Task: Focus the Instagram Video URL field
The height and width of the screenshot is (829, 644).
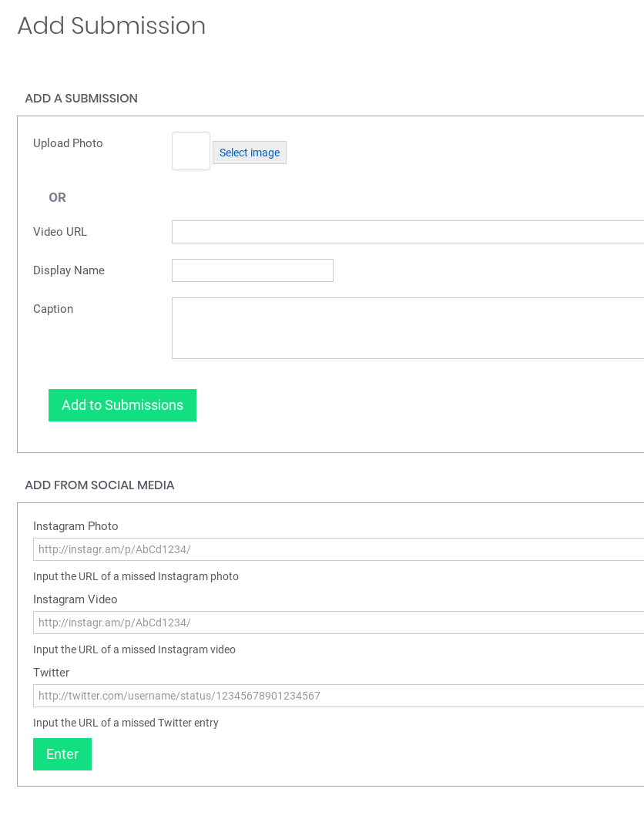Action: [337, 623]
